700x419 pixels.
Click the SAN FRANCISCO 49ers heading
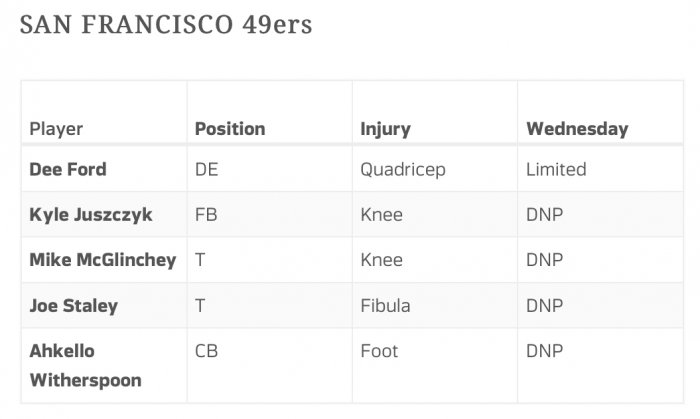(166, 25)
